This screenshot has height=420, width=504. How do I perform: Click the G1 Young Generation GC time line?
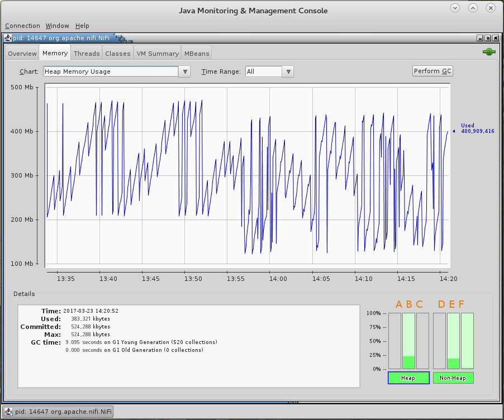tap(141, 342)
